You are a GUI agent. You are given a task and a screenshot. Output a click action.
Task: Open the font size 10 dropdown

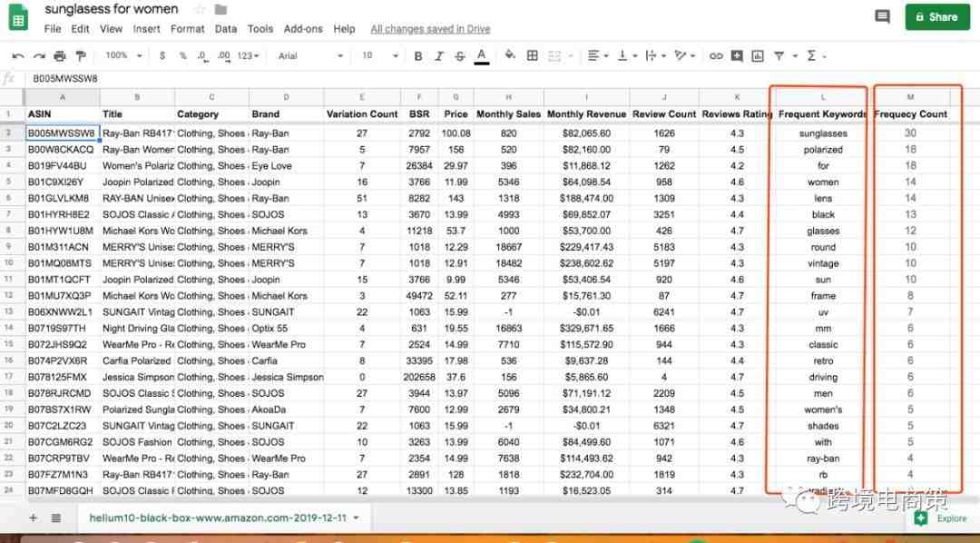pyautogui.click(x=380, y=55)
